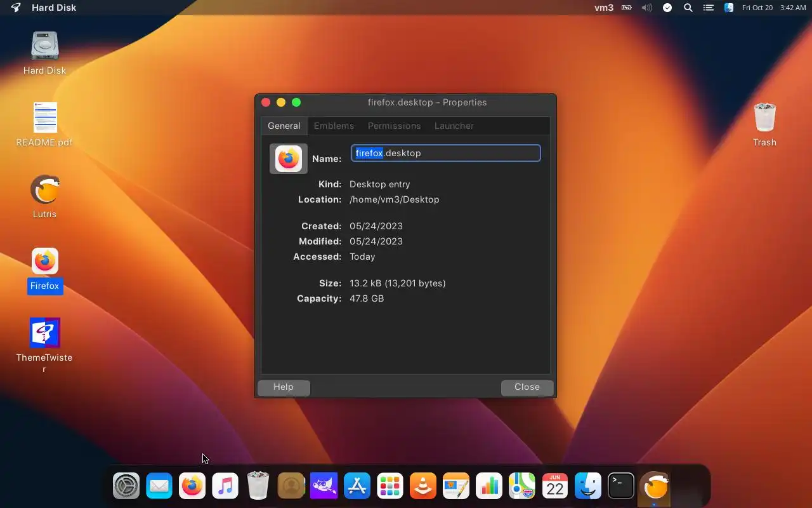
Task: Minimize the Properties window with yellow button
Action: [x=281, y=102]
